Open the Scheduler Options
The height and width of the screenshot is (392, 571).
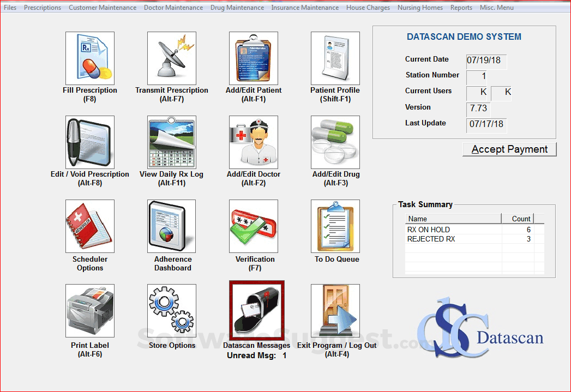(89, 226)
